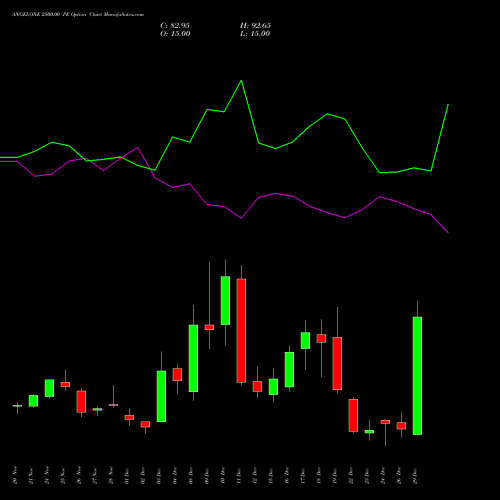
Task: Click the 01 Dec date label
Action: (127, 476)
